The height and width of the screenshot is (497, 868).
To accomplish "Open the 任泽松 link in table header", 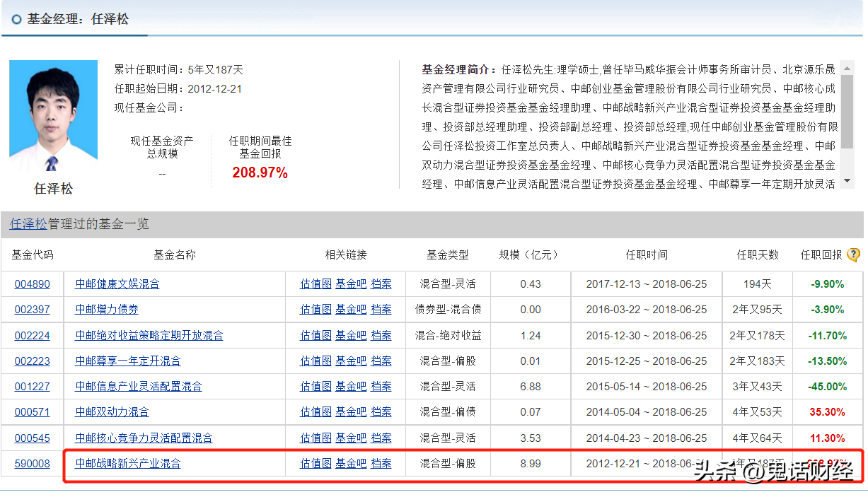I will [x=28, y=224].
